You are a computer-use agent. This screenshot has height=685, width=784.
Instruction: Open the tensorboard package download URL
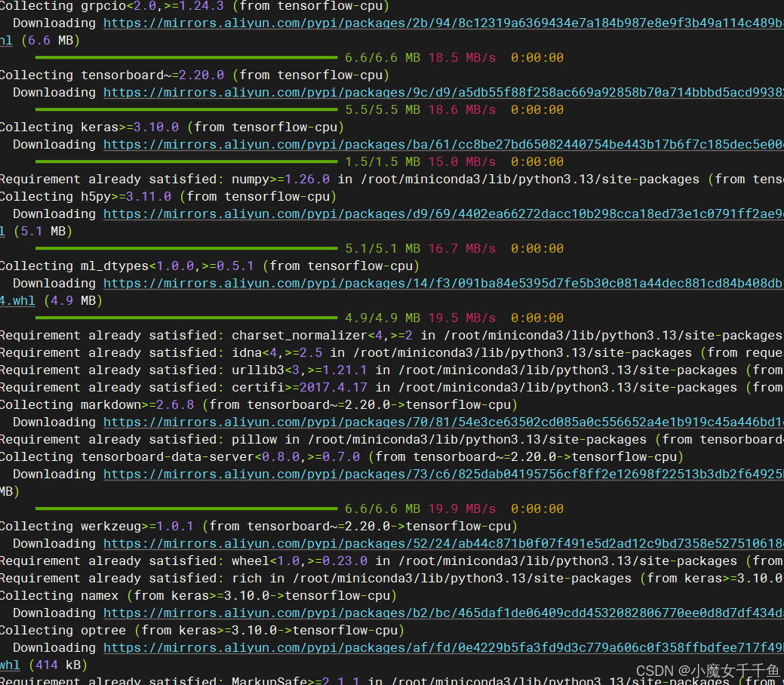point(444,93)
